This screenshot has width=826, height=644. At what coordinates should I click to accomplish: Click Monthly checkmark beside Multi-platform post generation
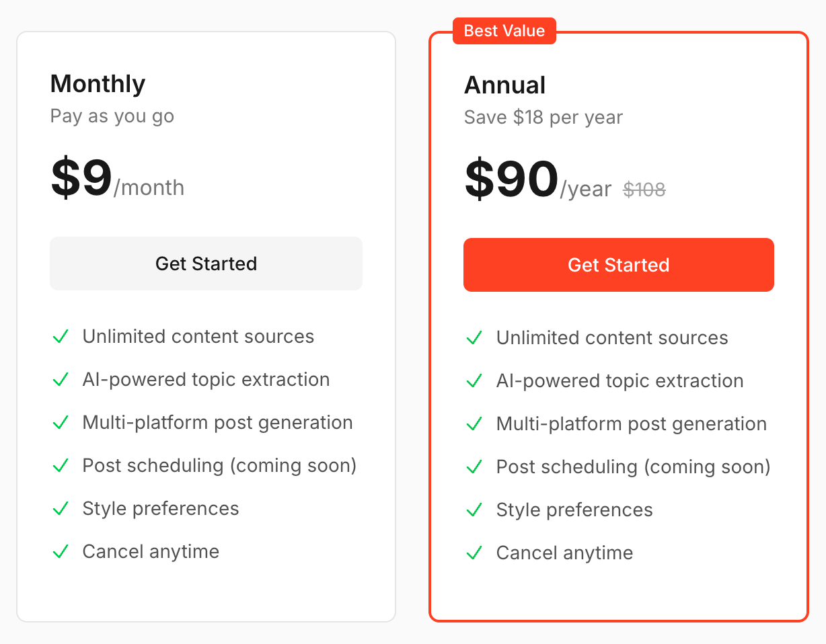[61, 422]
